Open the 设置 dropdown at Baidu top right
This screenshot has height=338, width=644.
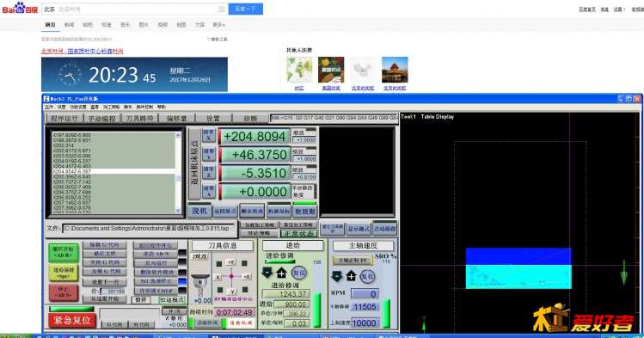[620, 9]
